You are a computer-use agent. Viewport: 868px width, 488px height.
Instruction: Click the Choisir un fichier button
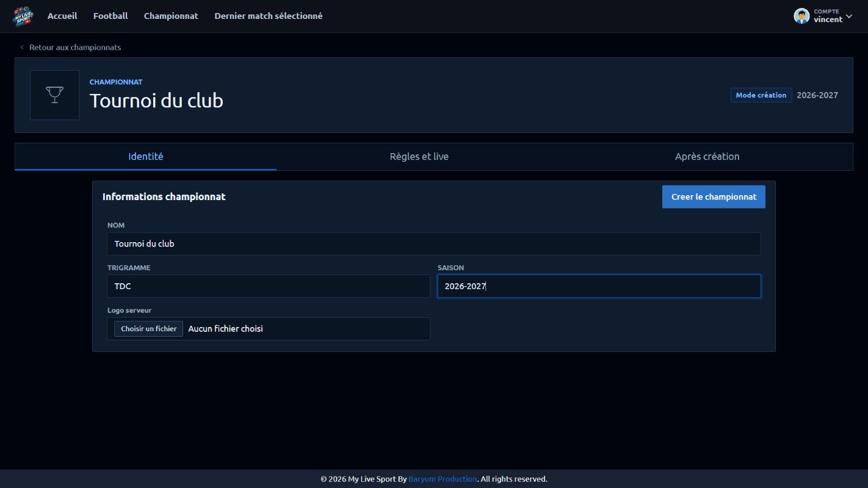[x=148, y=329]
